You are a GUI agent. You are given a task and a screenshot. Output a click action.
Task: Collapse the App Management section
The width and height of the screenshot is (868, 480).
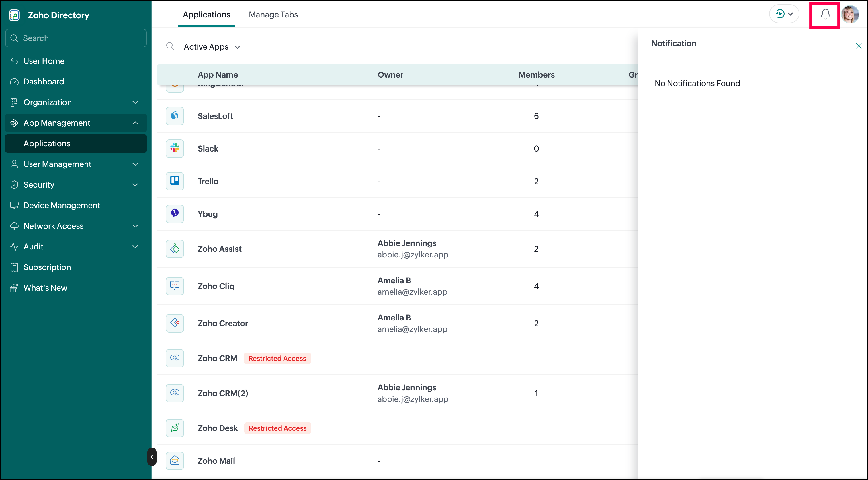click(76, 123)
